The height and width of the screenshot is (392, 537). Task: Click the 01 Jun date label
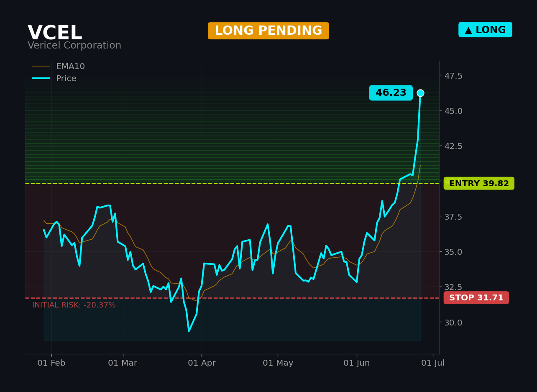[x=357, y=363]
